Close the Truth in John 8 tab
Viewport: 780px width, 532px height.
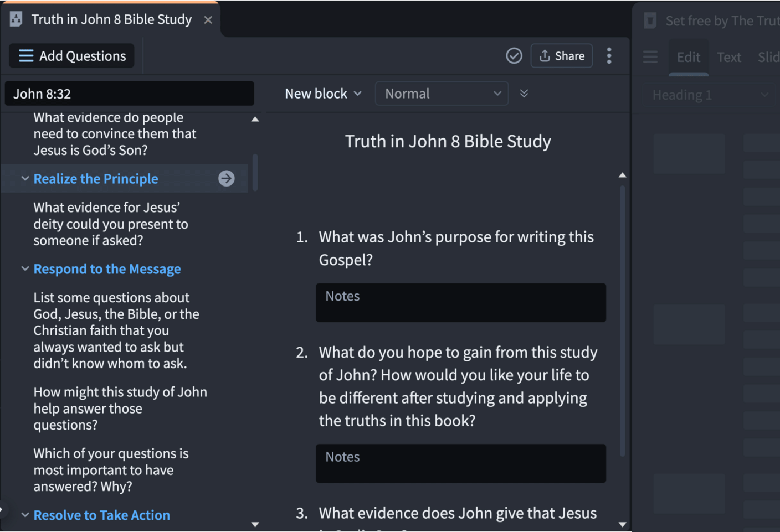(x=208, y=20)
